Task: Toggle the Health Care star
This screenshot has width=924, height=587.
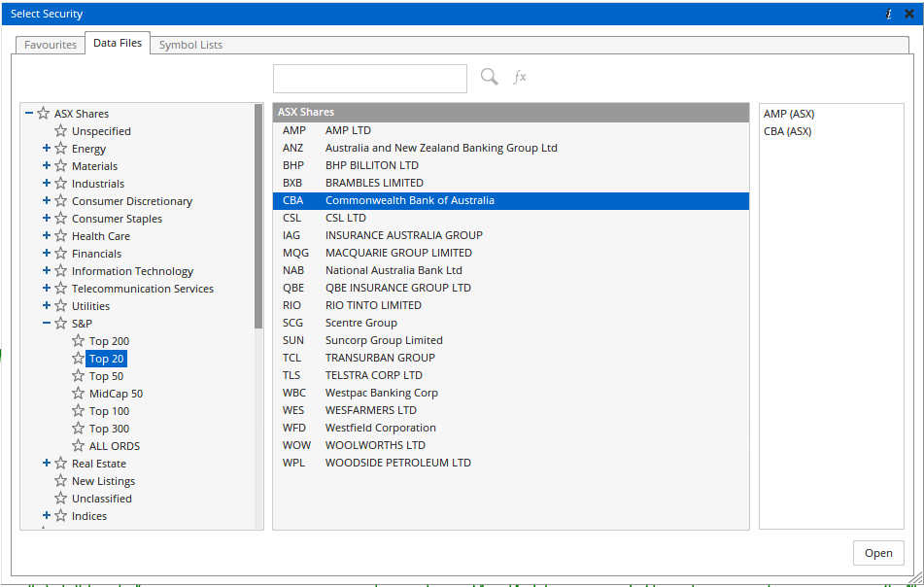Action: [x=60, y=236]
